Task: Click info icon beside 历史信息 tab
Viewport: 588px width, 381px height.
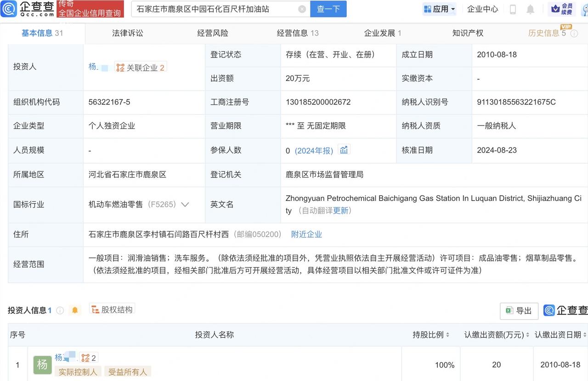Action: tap(574, 34)
